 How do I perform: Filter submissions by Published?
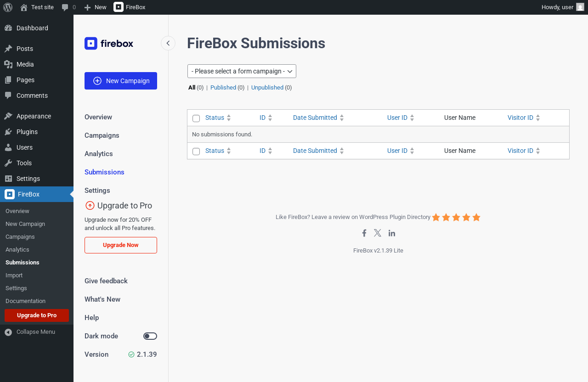(x=223, y=87)
